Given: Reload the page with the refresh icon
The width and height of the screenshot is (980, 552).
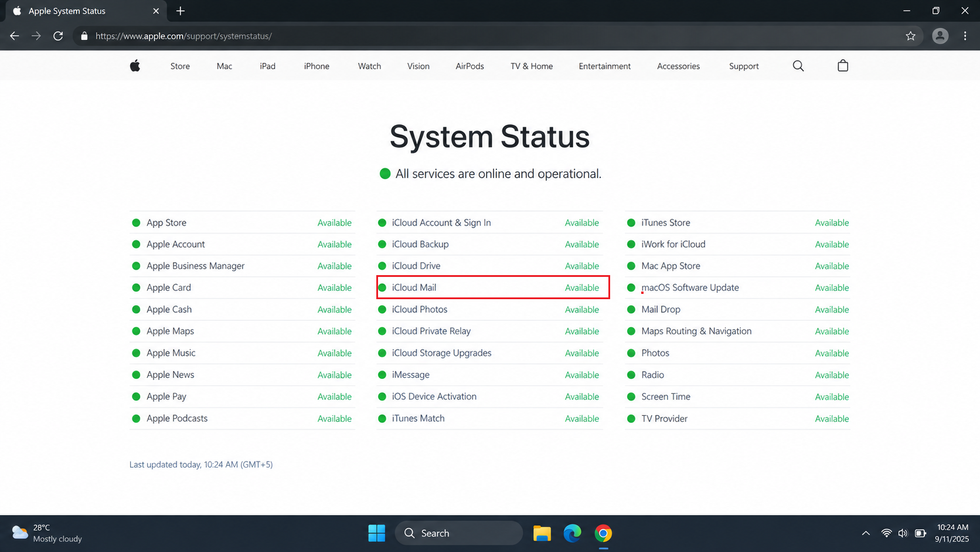Looking at the screenshot, I should (x=58, y=36).
